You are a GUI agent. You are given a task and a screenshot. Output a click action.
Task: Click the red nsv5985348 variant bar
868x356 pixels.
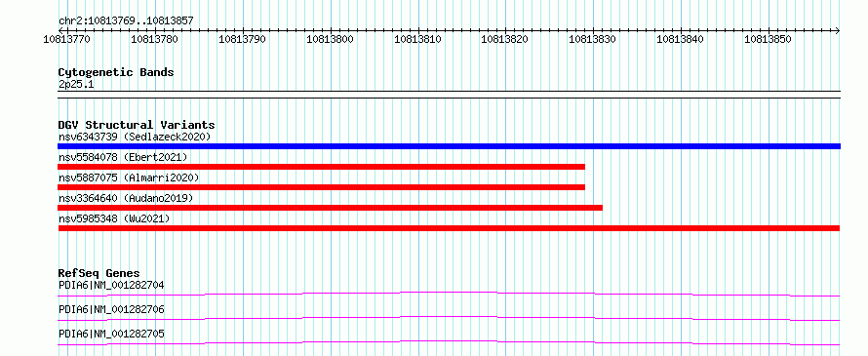[x=449, y=228]
